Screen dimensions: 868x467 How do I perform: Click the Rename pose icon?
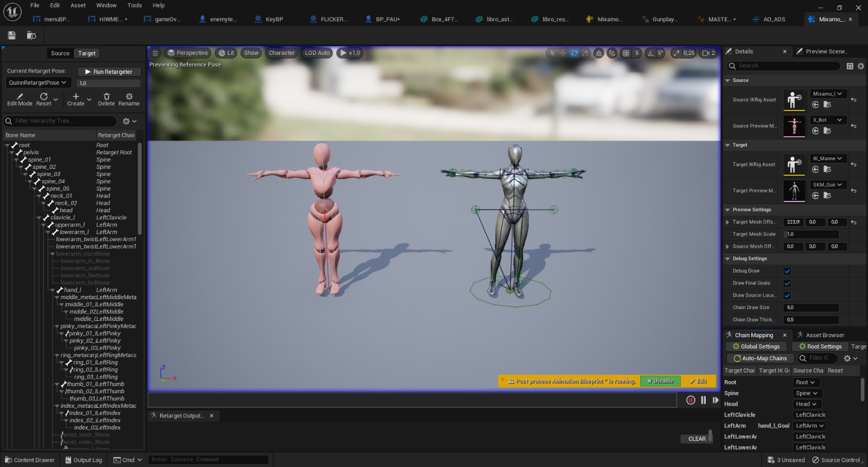pyautogui.click(x=129, y=97)
